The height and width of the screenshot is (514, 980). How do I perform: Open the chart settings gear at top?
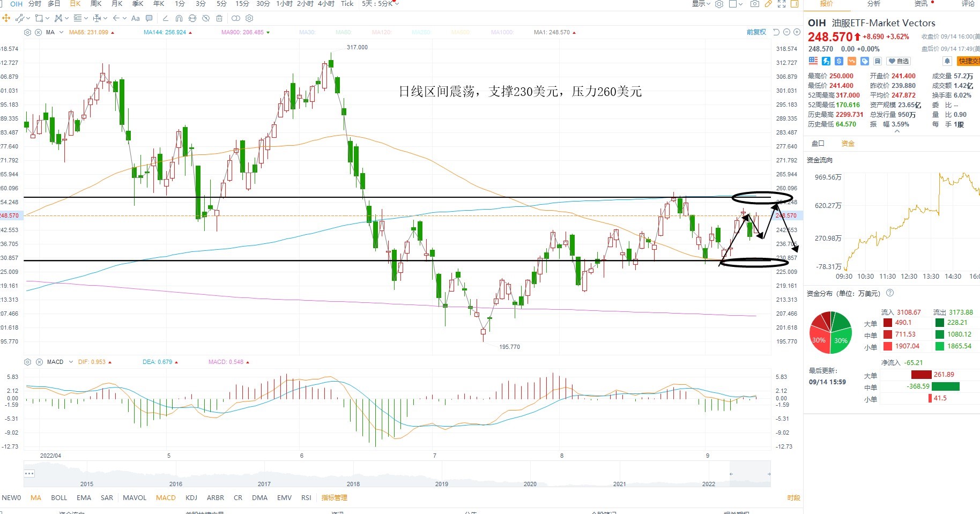tap(719, 4)
